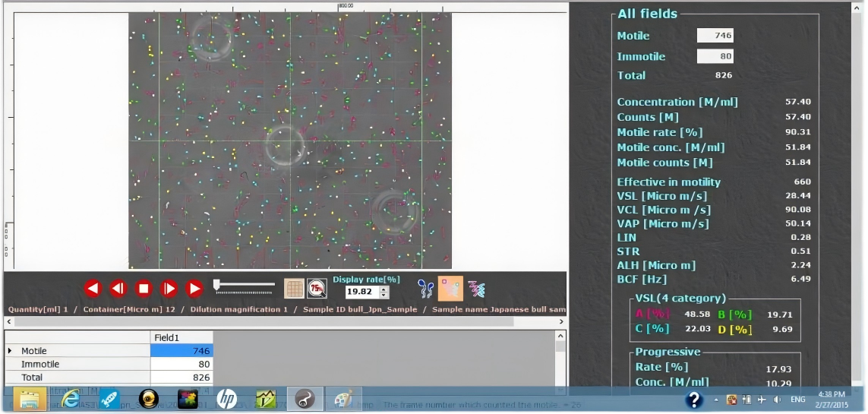Image resolution: width=868 pixels, height=414 pixels.
Task: Click the table's vertical scrollbar up arrow
Action: pos(560,335)
